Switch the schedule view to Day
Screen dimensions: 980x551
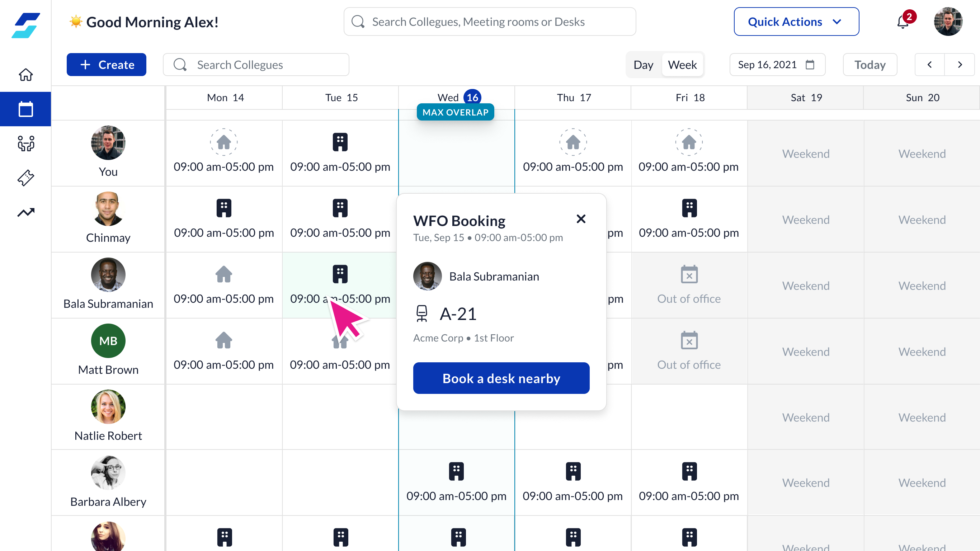[x=643, y=65]
